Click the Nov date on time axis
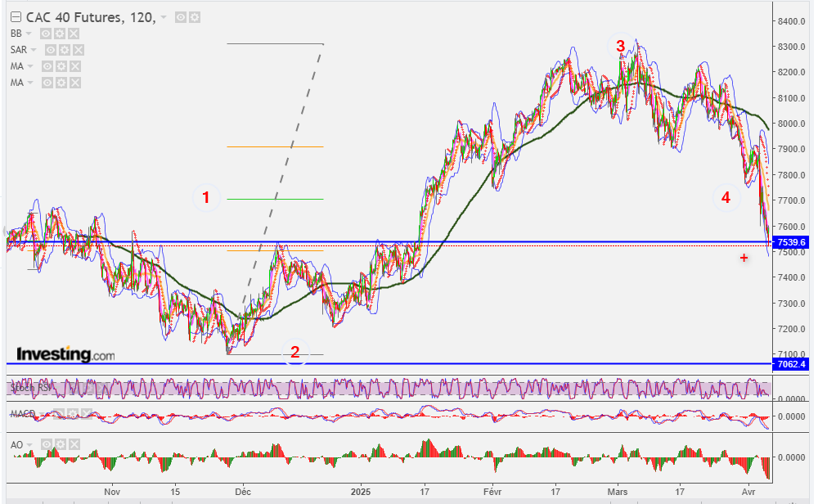This screenshot has height=504, width=818. 112,492
